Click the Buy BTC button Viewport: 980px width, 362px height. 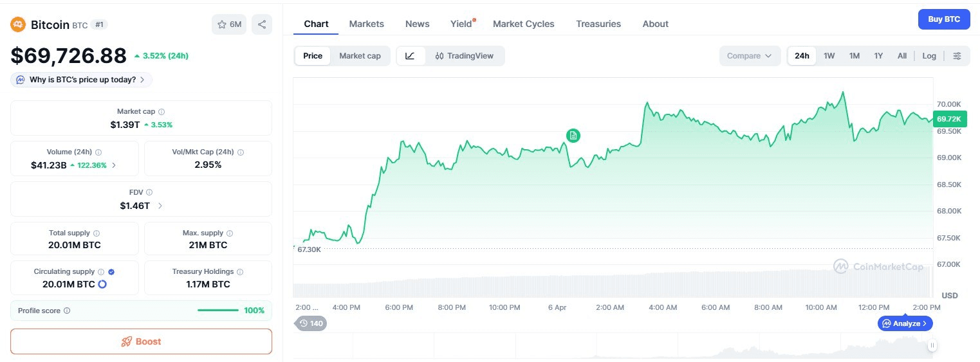pyautogui.click(x=943, y=19)
